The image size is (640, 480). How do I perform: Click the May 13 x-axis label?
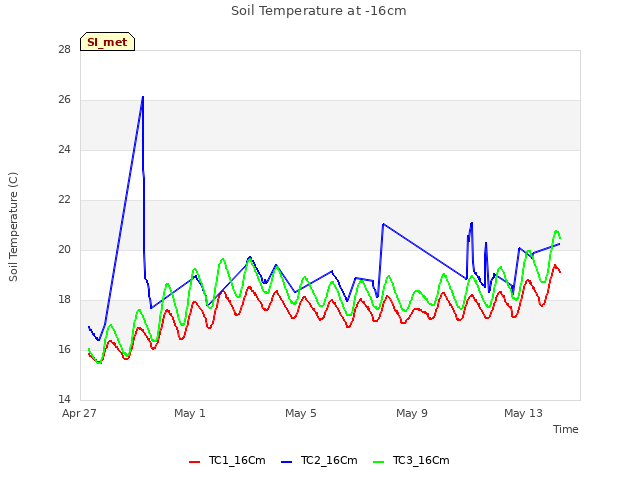tap(523, 413)
